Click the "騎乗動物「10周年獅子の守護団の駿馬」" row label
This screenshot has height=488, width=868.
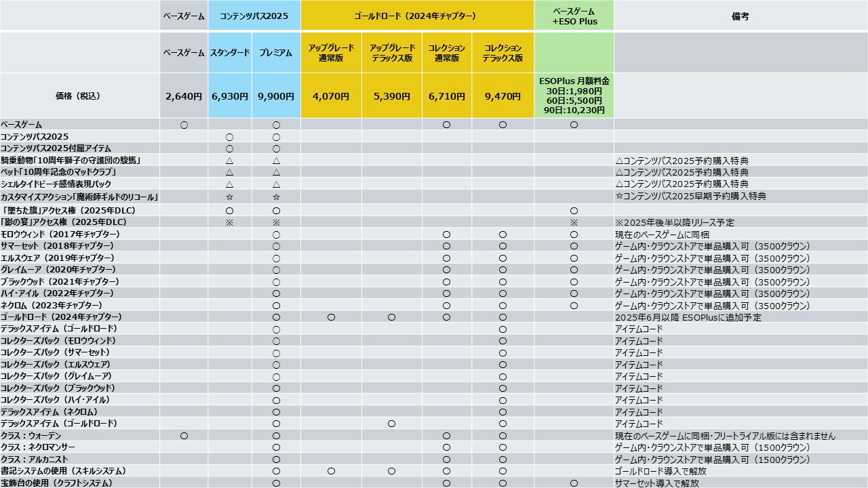(71, 161)
